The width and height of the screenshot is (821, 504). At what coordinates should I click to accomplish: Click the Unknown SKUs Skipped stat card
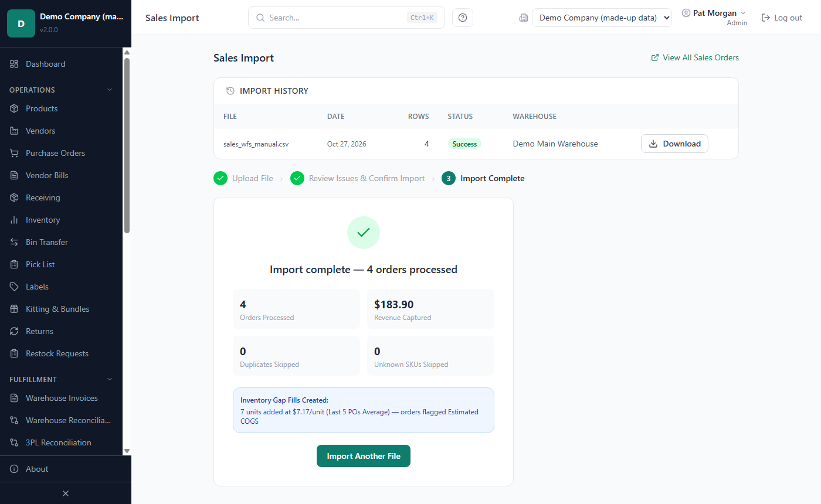tap(430, 356)
